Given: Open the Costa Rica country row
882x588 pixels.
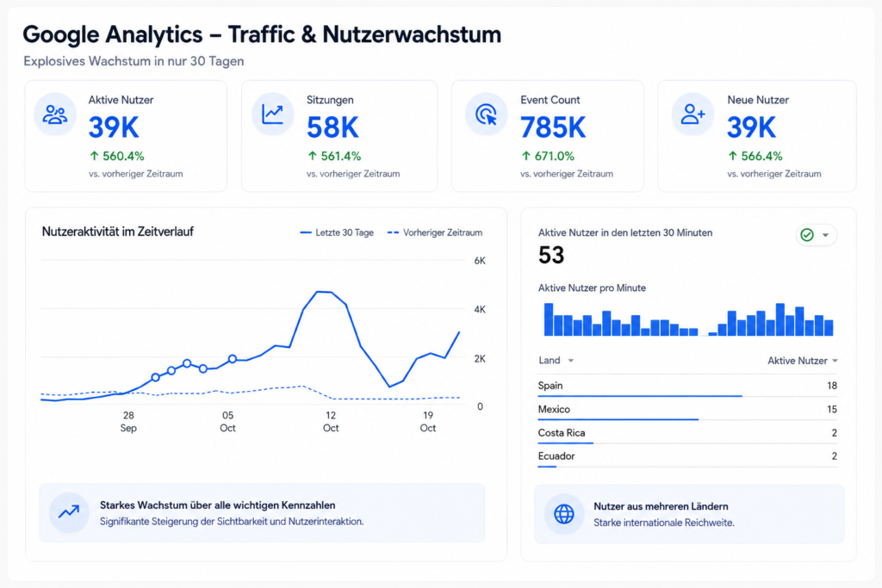Looking at the screenshot, I should [x=687, y=433].
